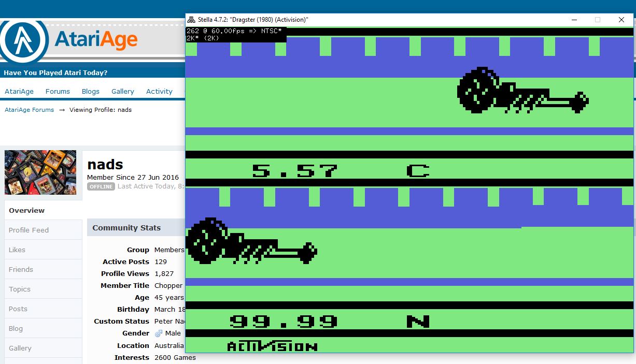Click the nads profile avatar image
This screenshot has height=364, width=636.
pos(40,172)
